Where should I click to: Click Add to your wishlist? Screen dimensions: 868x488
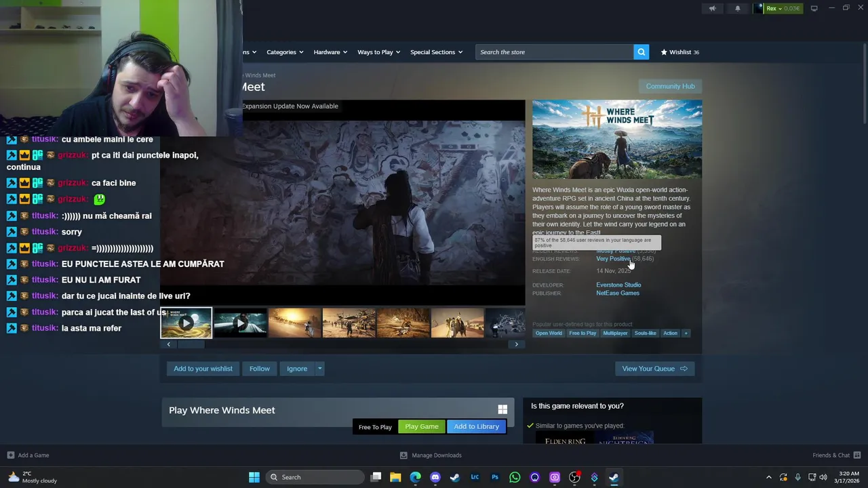[203, 369]
